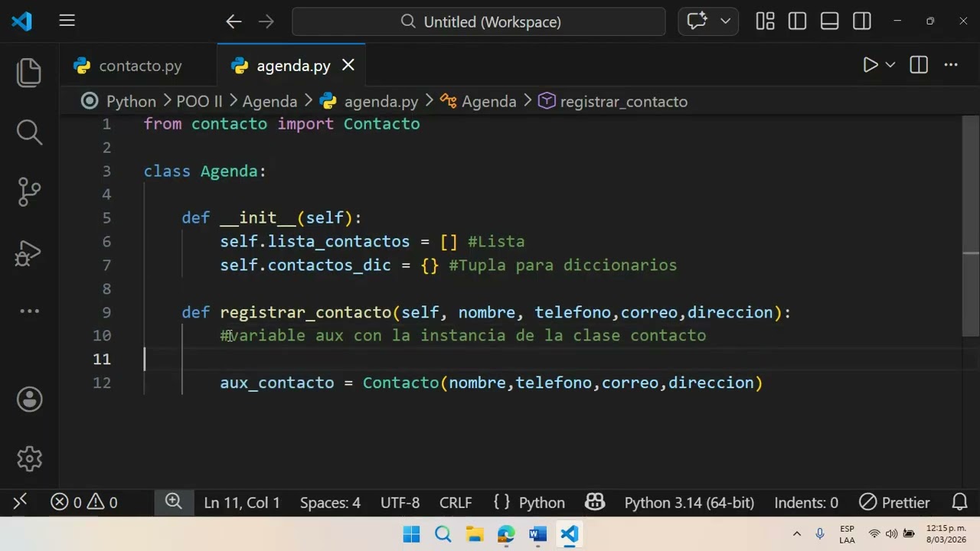The height and width of the screenshot is (551, 980).
Task: Open the Explorer view in activity bar
Action: (29, 72)
